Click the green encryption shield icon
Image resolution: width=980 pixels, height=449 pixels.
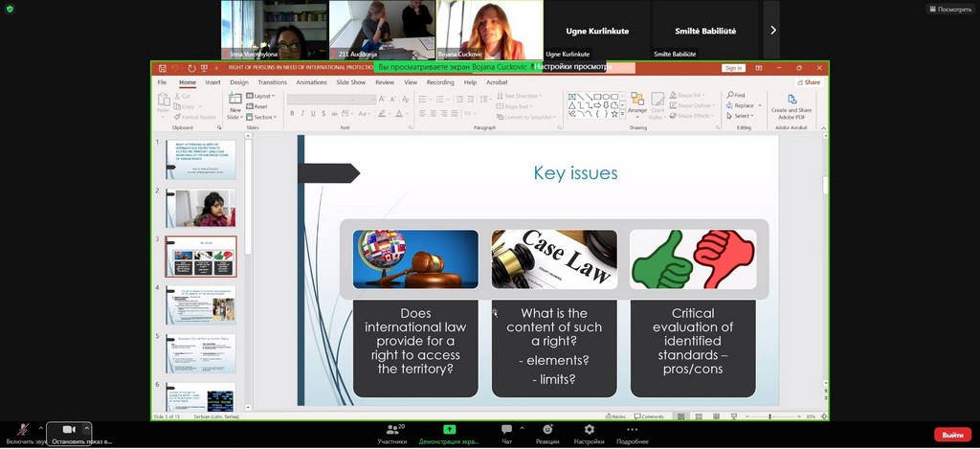[11, 9]
